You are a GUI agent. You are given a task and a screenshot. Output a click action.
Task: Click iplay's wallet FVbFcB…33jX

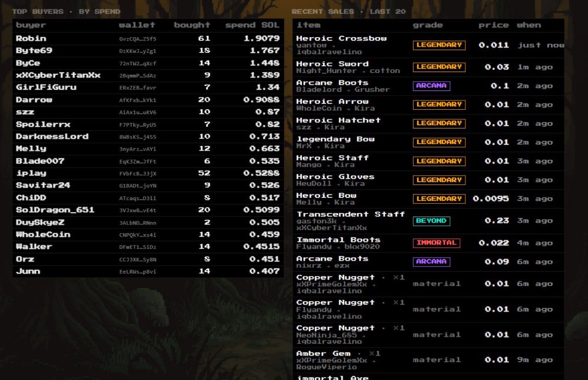coord(138,173)
